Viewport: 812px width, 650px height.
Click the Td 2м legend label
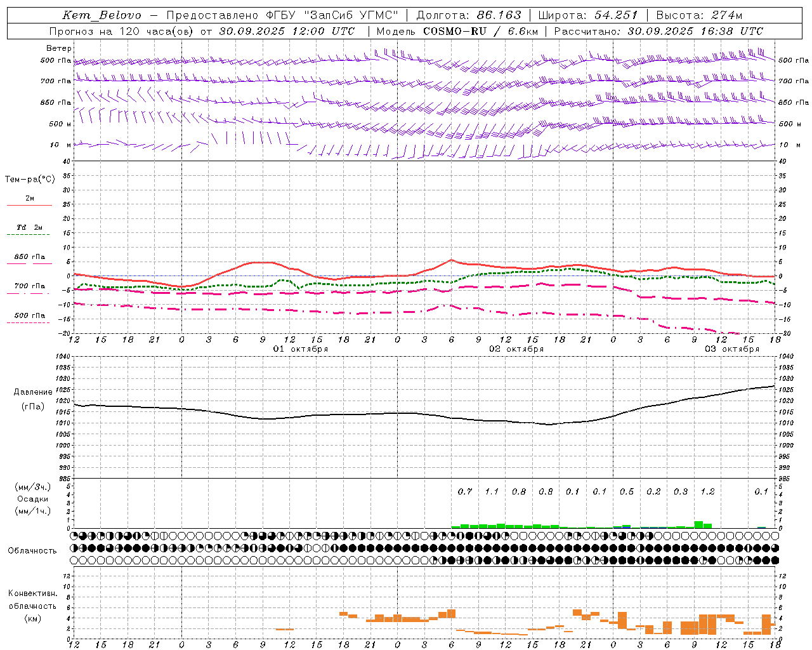coord(29,227)
